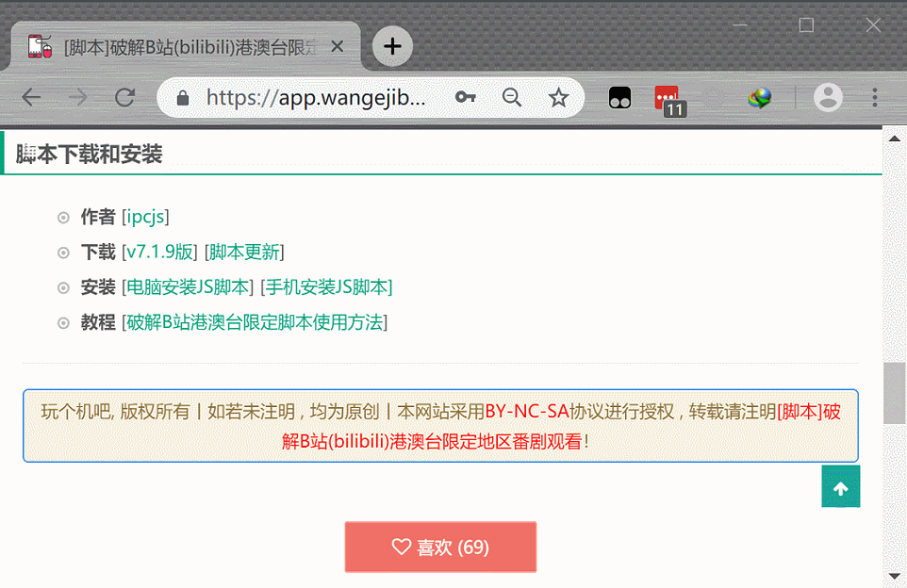Click the 教程 label
Image resolution: width=907 pixels, height=588 pixels.
pyautogui.click(x=98, y=322)
